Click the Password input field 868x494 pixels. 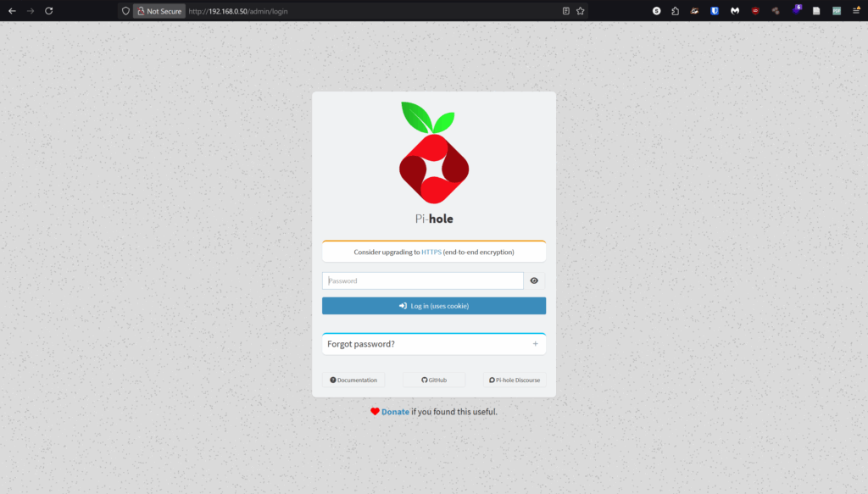422,281
